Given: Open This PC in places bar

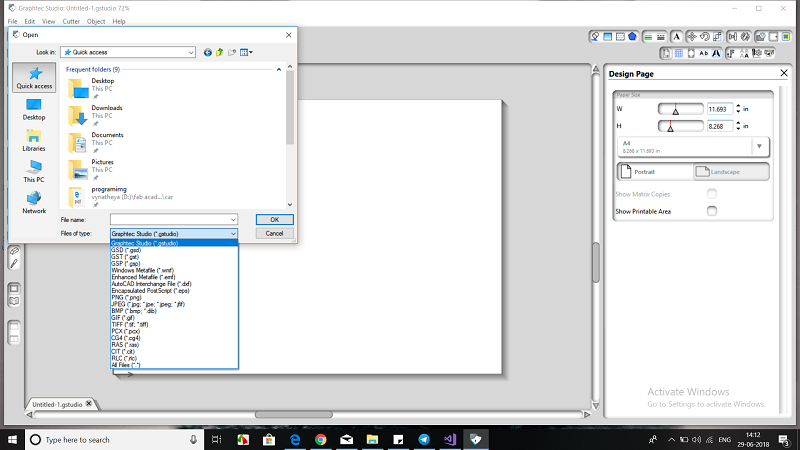Looking at the screenshot, I should click(34, 171).
